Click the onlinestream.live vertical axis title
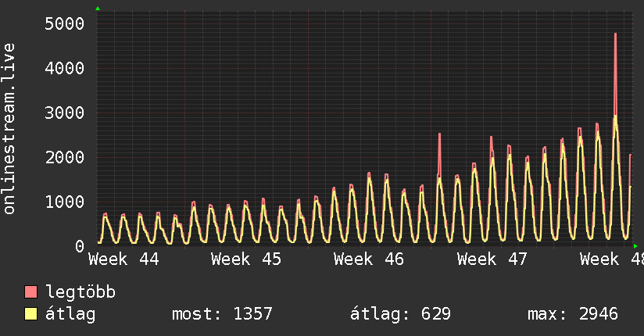 (9, 129)
